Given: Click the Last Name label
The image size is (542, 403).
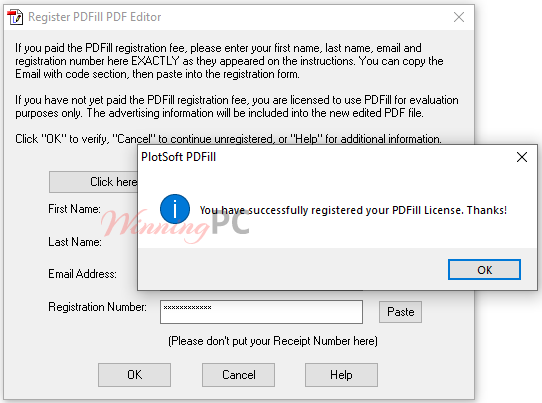Looking at the screenshot, I should pos(75,242).
